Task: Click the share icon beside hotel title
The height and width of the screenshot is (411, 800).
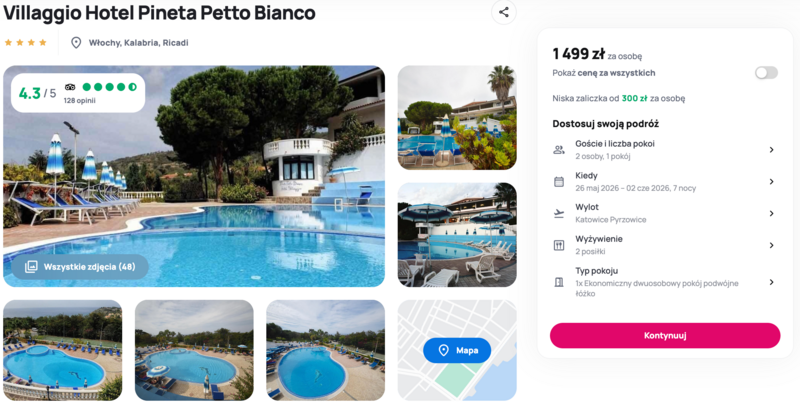Action: 504,13
